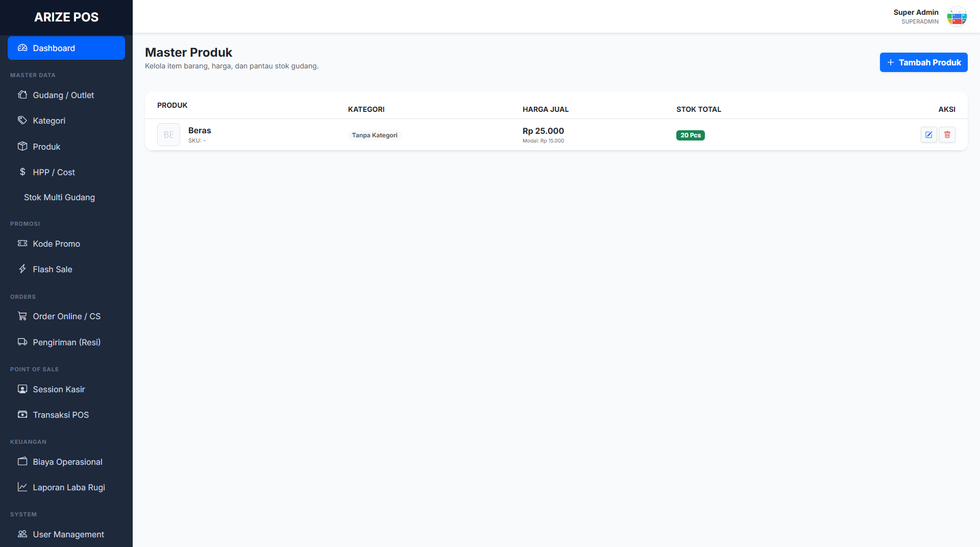The image size is (980, 547).
Task: Open the Kode Promo page
Action: (56, 244)
